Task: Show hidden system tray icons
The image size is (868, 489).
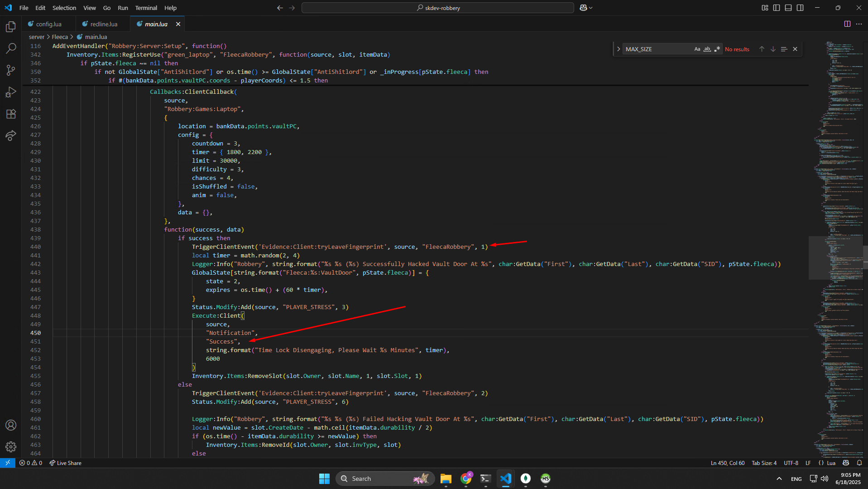Action: 779,479
